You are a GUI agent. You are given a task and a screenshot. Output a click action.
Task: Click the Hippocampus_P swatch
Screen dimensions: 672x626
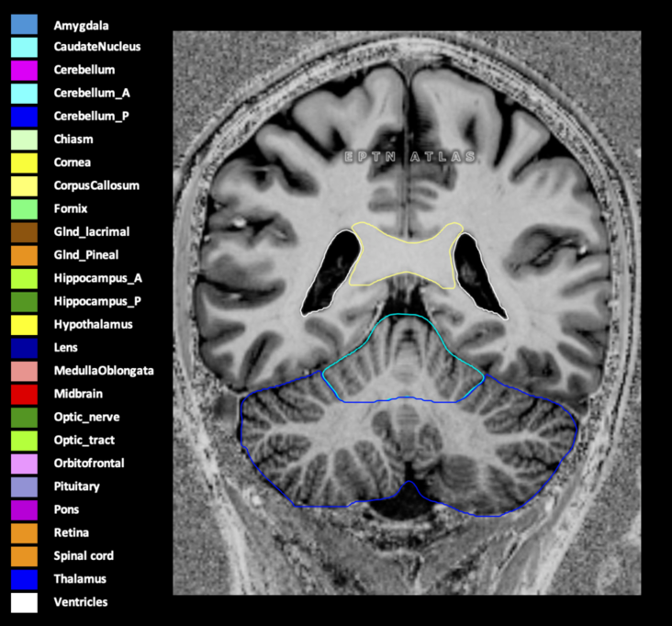24,302
